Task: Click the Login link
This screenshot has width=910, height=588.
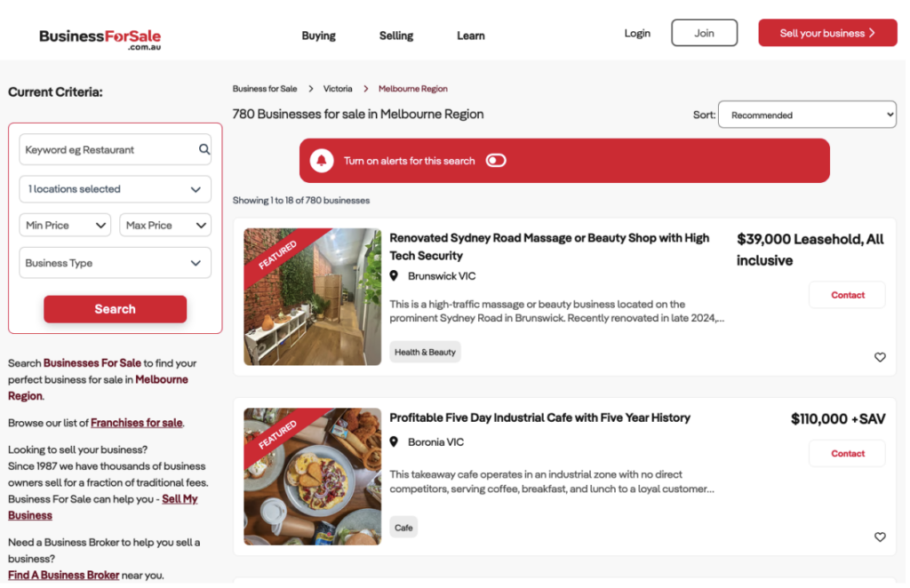Action: pyautogui.click(x=637, y=33)
